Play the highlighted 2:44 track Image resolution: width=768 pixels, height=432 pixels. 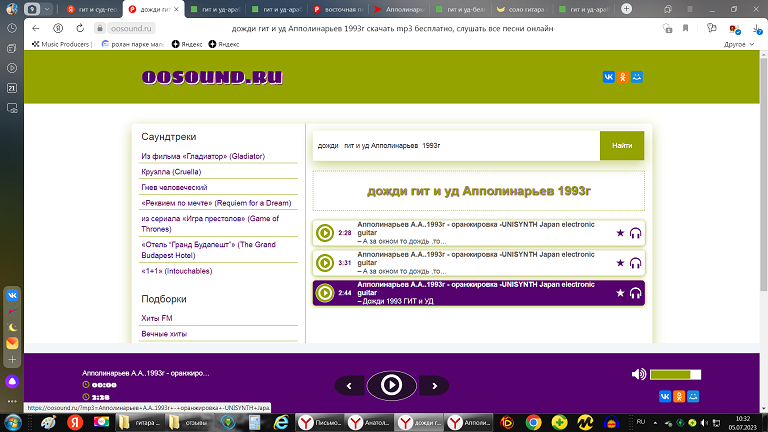[325, 293]
